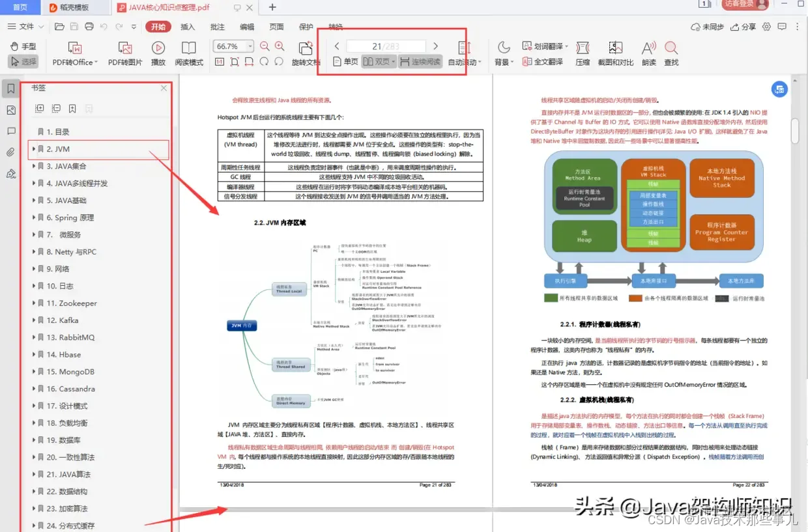Switch to 编辑 ribbon tab
The image size is (808, 532).
point(247,27)
